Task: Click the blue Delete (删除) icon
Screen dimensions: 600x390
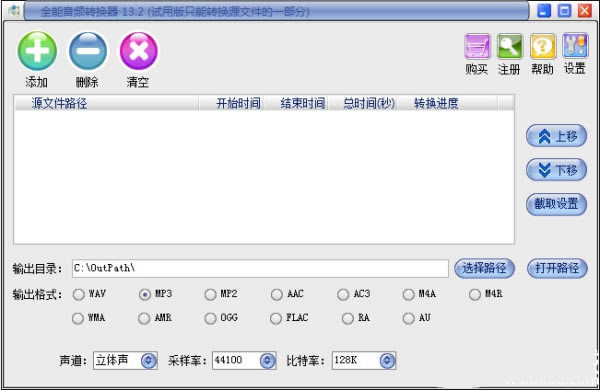Action: (88, 51)
